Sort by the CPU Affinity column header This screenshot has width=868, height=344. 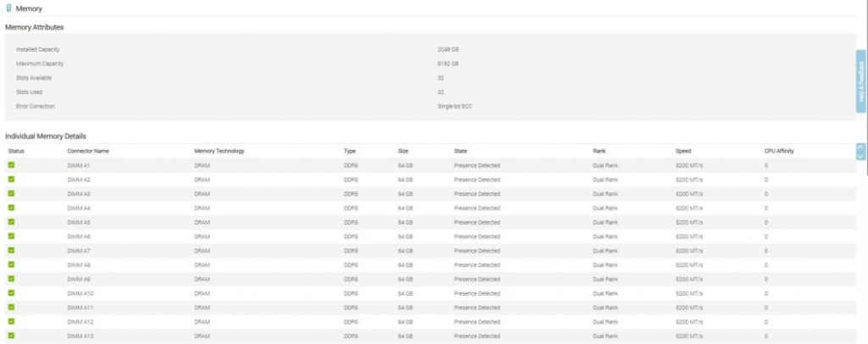pyautogui.click(x=779, y=151)
